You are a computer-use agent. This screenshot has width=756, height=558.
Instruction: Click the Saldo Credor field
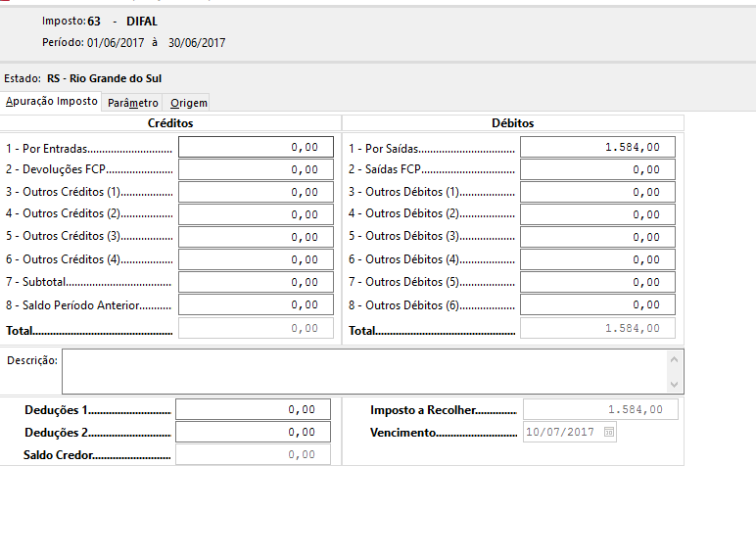click(253, 454)
